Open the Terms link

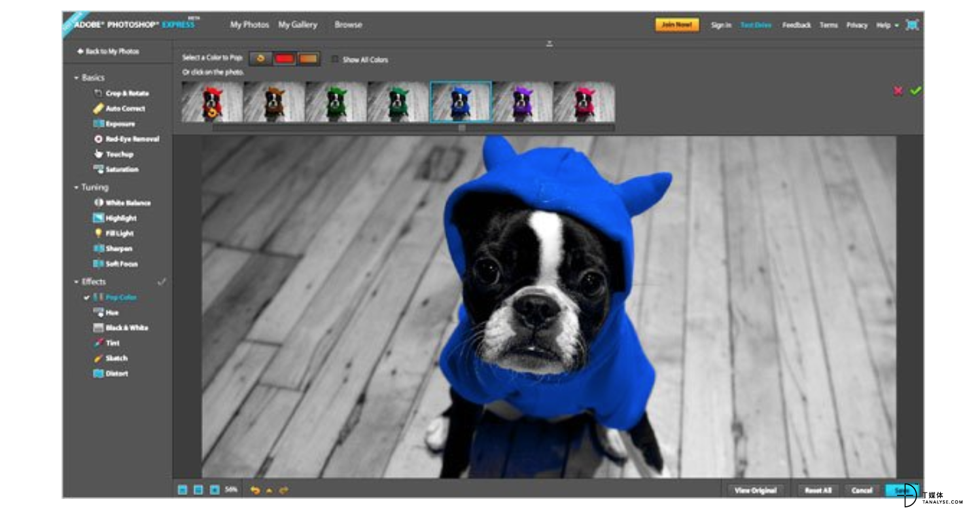coord(828,25)
